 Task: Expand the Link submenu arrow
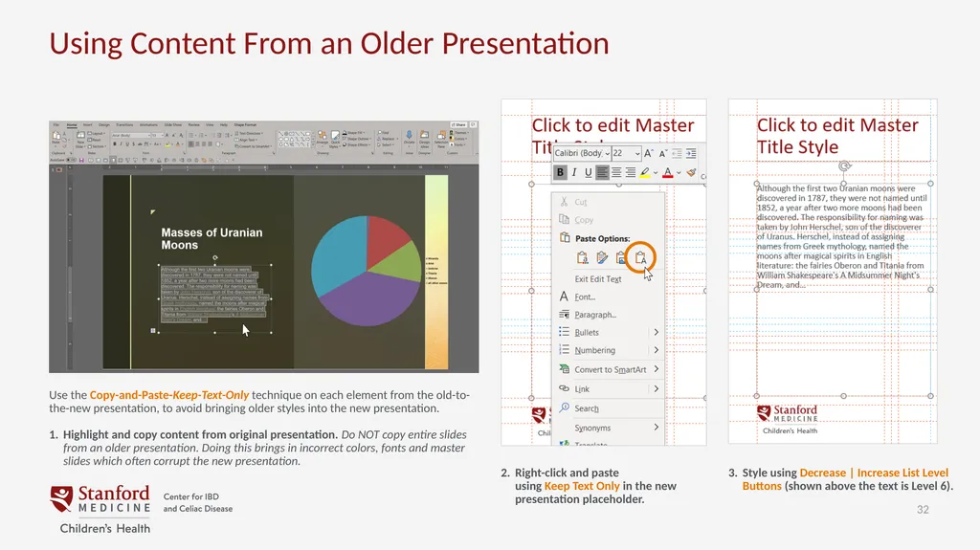click(656, 388)
